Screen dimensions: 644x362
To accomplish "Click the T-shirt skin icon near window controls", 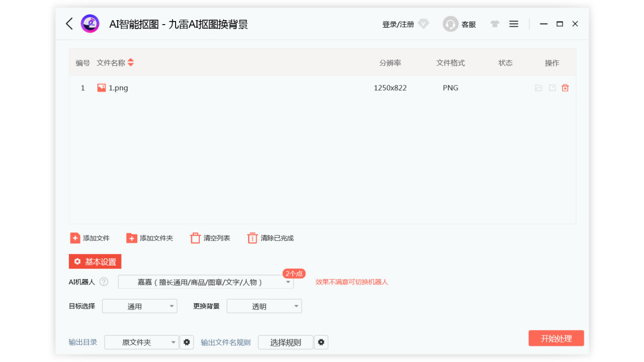I will 494,24.
